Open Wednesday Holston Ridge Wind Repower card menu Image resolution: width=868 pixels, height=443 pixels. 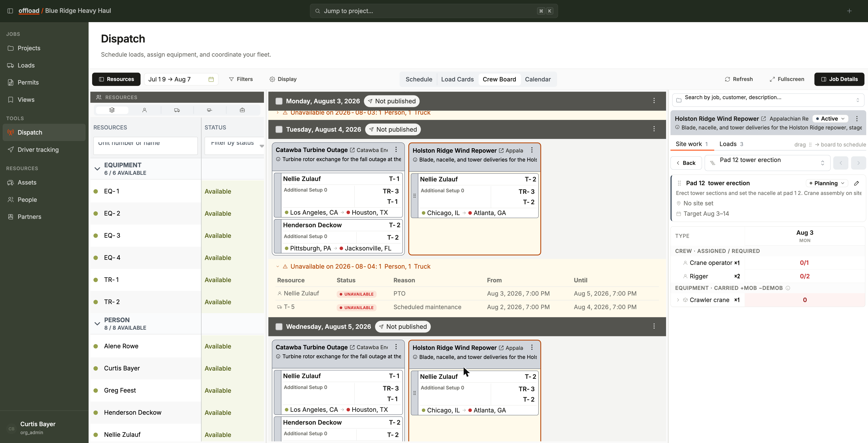tap(532, 347)
